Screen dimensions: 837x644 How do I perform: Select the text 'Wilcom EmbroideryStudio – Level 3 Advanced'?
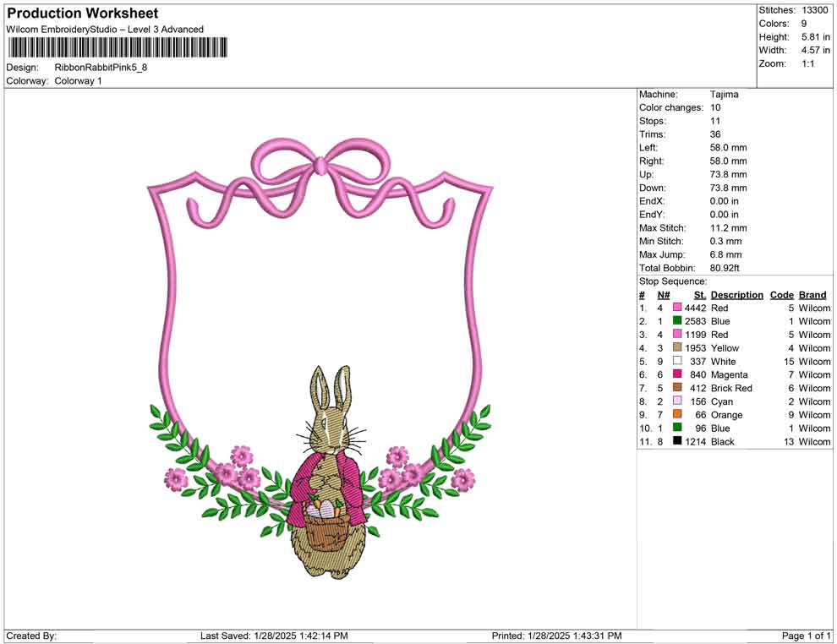105,30
